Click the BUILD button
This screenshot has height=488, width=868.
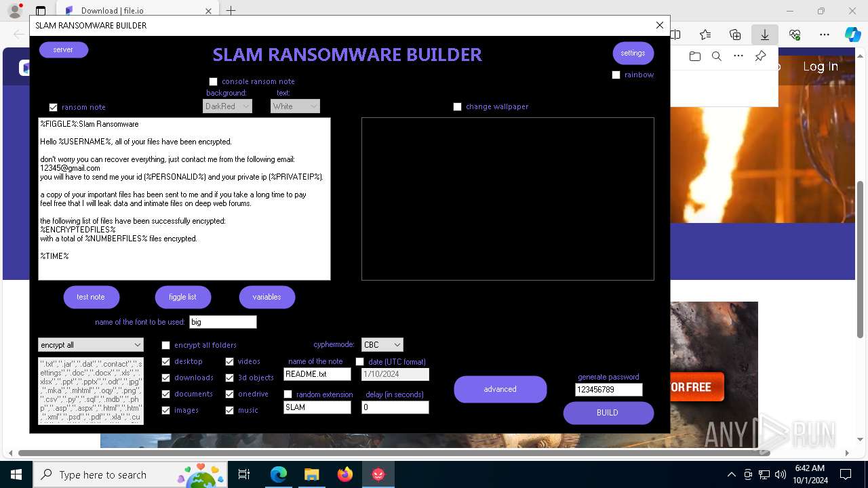(x=608, y=413)
